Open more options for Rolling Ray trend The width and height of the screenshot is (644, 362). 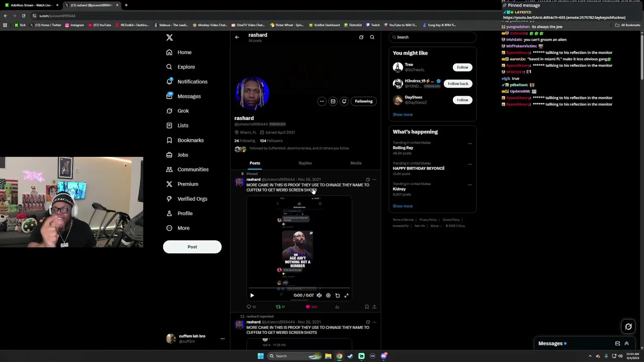pos(470,143)
